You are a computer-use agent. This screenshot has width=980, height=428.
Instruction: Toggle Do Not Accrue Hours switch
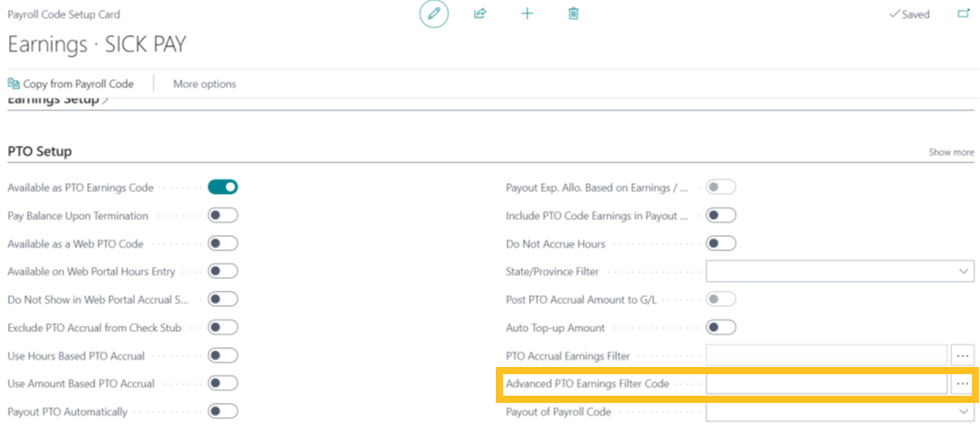coord(721,243)
